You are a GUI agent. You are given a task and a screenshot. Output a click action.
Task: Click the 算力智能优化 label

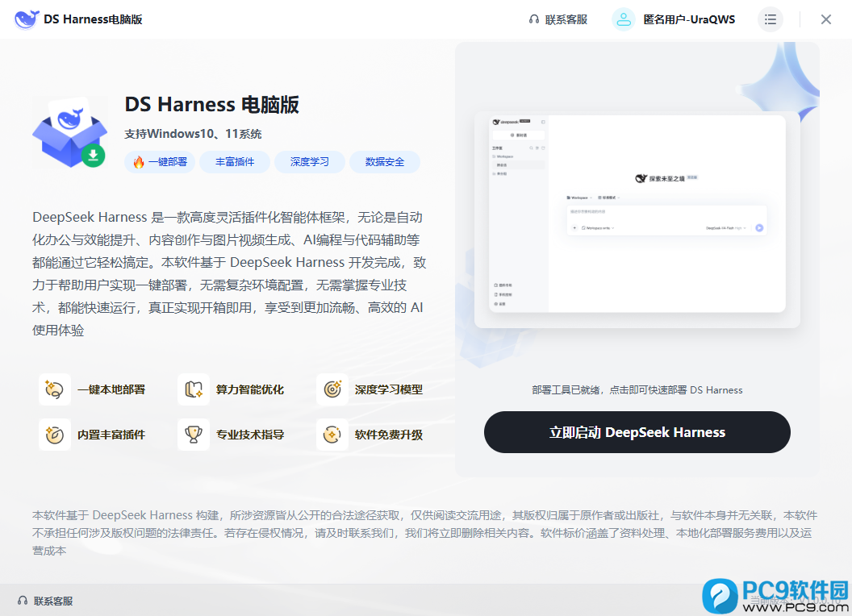point(250,389)
